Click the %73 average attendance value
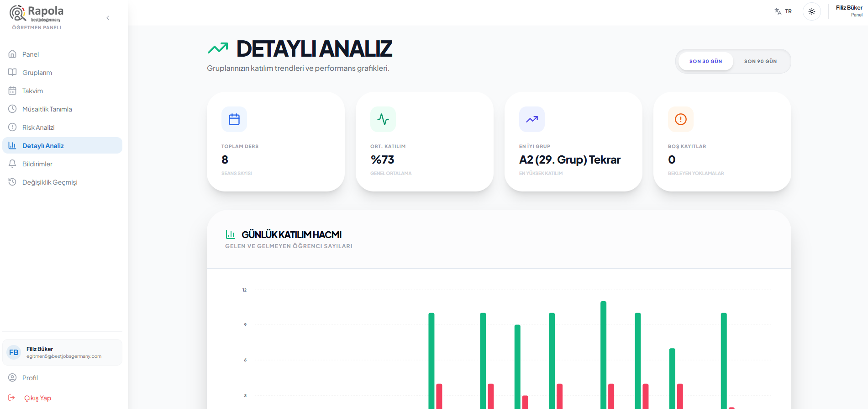The width and height of the screenshot is (868, 409). point(383,159)
